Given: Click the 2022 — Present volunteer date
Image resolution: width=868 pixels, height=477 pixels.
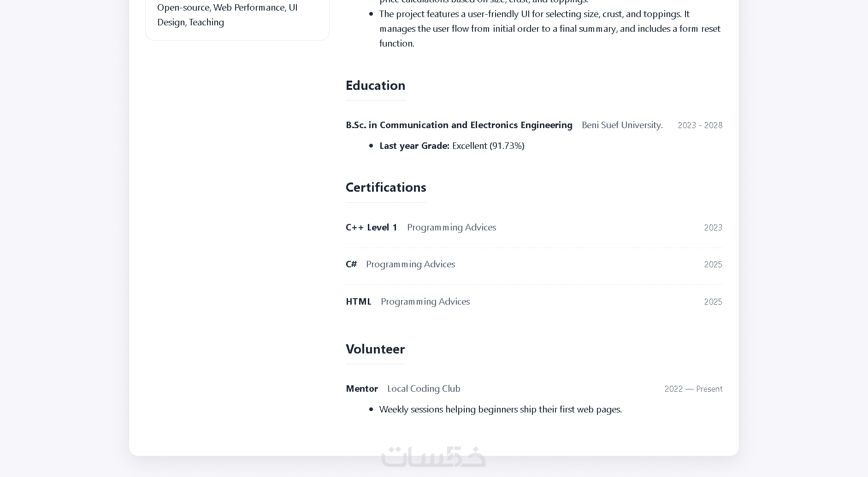Looking at the screenshot, I should [693, 389].
